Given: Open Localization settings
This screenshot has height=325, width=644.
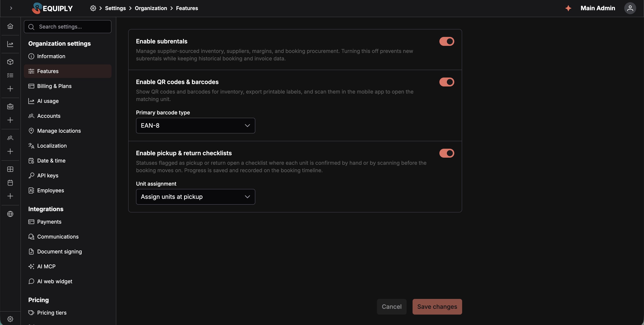Looking at the screenshot, I should [x=67, y=146].
